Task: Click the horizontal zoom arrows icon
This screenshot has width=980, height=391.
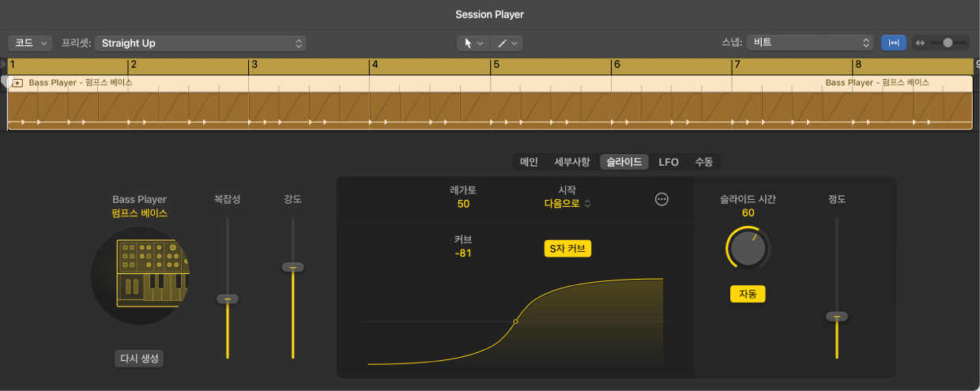Action: click(x=919, y=43)
